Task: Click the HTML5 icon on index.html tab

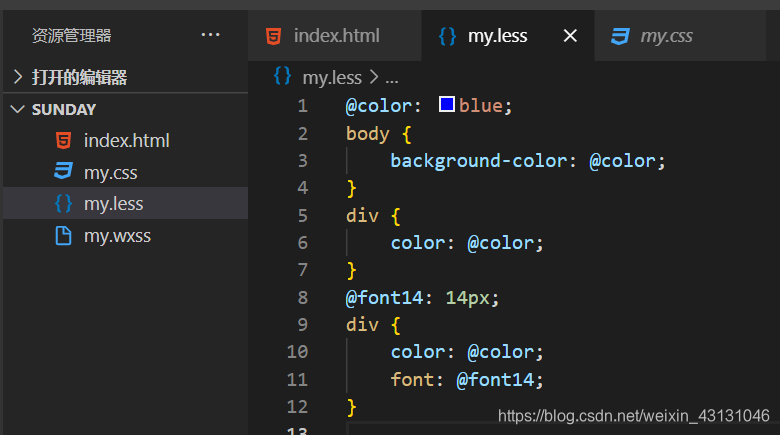Action: pos(274,36)
